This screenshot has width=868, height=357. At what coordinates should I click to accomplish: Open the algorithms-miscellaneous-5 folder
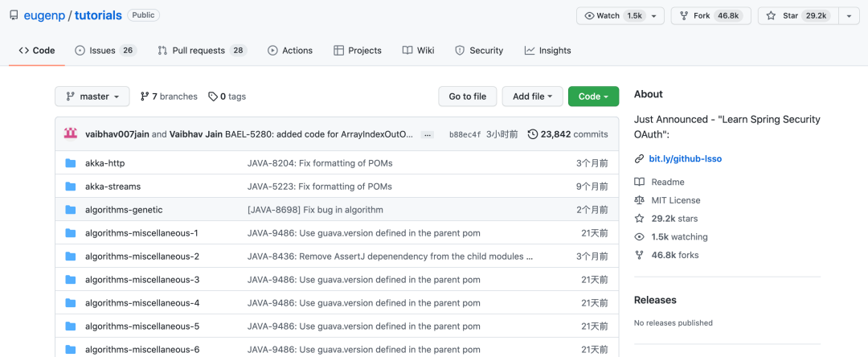tap(142, 326)
